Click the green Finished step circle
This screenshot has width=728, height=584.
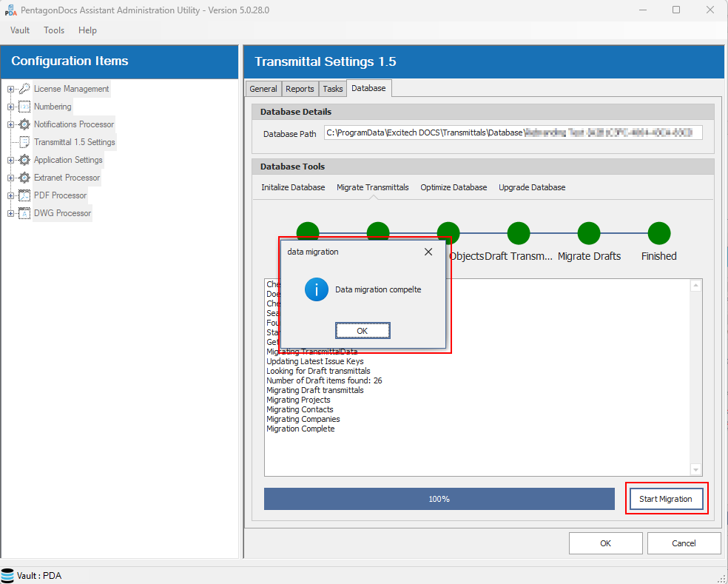[x=658, y=233]
